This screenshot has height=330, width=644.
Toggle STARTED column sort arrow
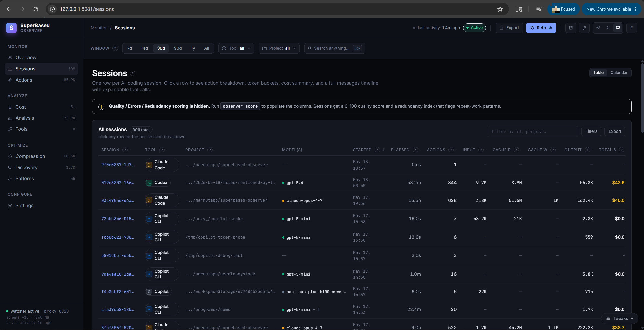click(x=383, y=150)
